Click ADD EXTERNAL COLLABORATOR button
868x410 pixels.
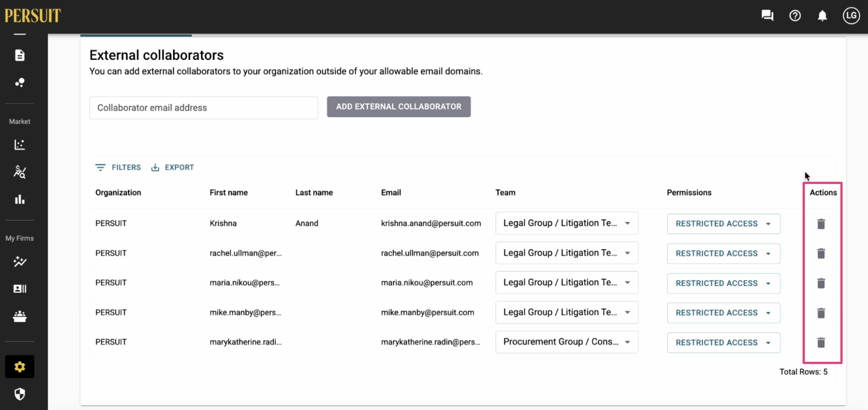coord(399,107)
